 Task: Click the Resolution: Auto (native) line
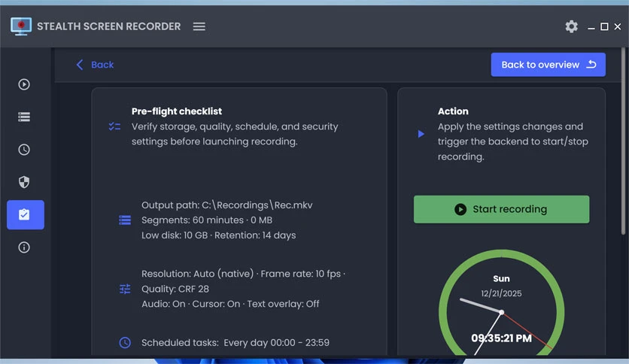click(x=243, y=274)
